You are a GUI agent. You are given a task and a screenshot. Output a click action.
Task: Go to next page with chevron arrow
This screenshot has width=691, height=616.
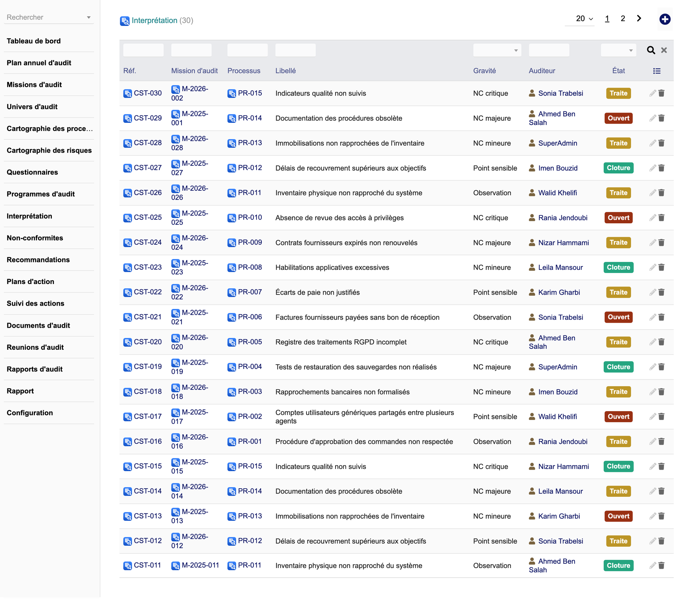pyautogui.click(x=639, y=18)
